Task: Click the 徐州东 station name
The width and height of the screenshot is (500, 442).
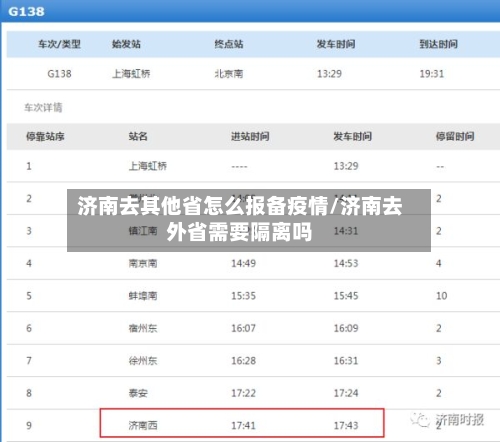Action: click(143, 361)
